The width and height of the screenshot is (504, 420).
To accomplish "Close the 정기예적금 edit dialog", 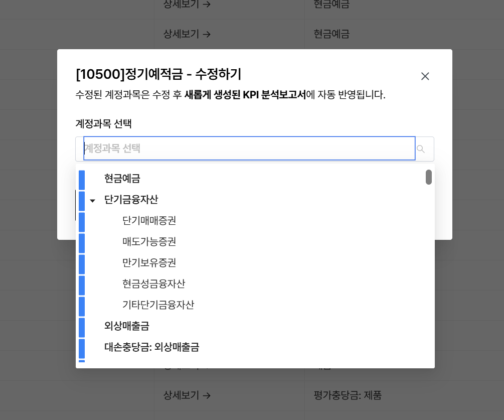I will [425, 76].
